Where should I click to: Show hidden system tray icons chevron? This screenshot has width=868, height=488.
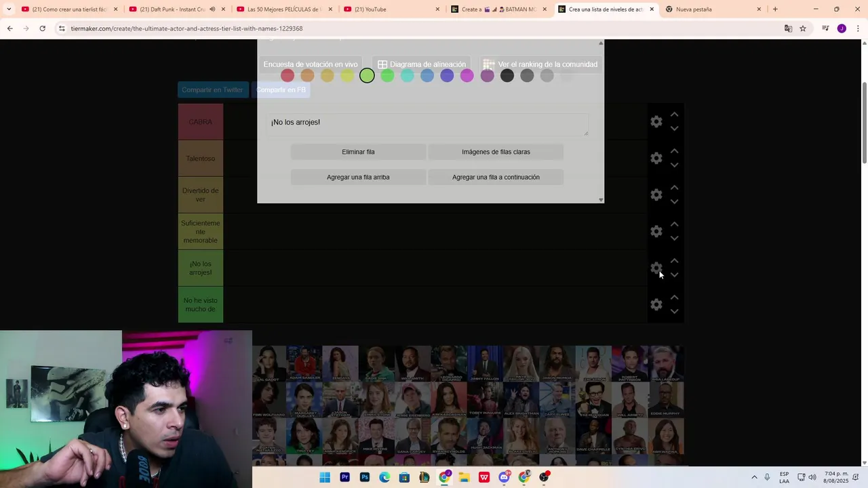pyautogui.click(x=754, y=477)
